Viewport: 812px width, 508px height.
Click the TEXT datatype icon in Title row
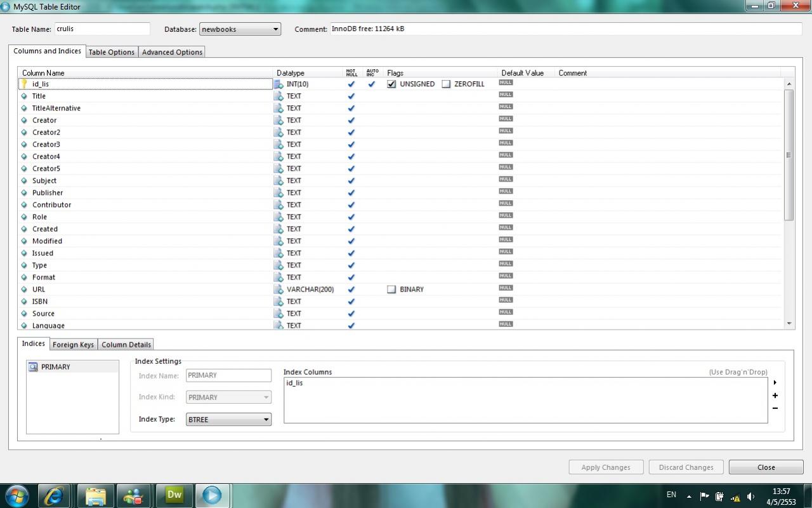coord(278,96)
